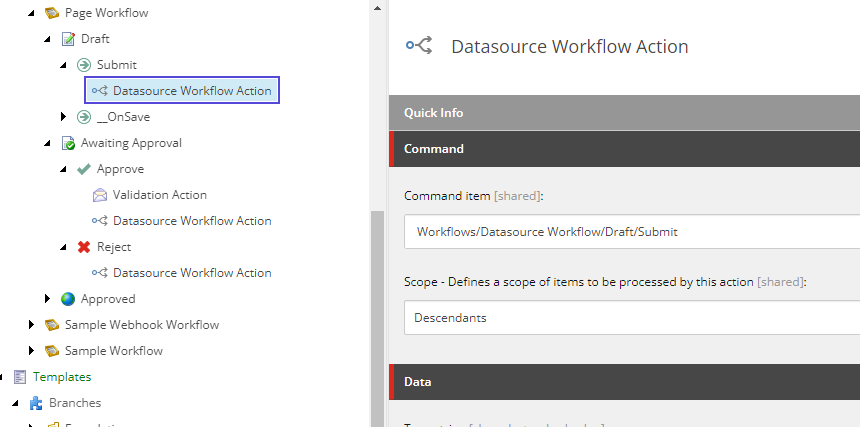Viewport: 860px width, 427px height.
Task: Click the green Approve checkmark icon
Action: click(x=84, y=169)
